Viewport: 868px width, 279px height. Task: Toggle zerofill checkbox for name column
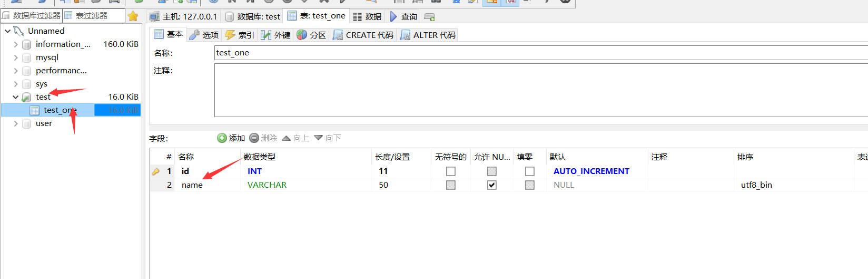(x=530, y=185)
